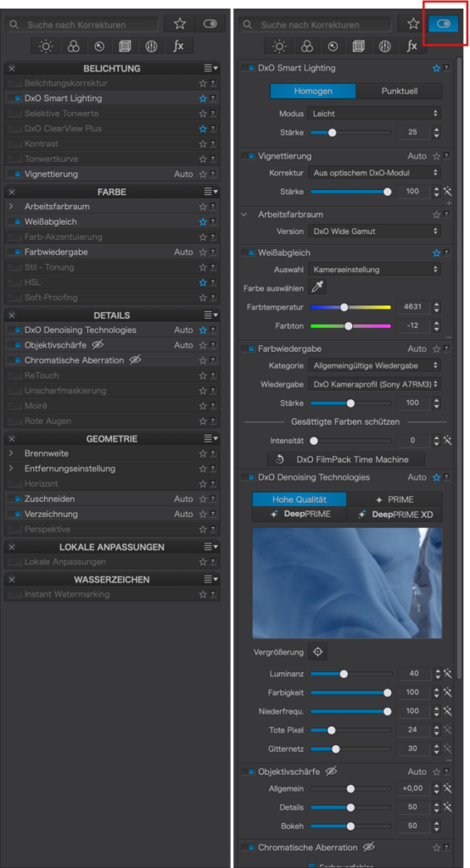Open the BELICHTUNG palette menu icon
470x868 pixels.
pyautogui.click(x=210, y=68)
